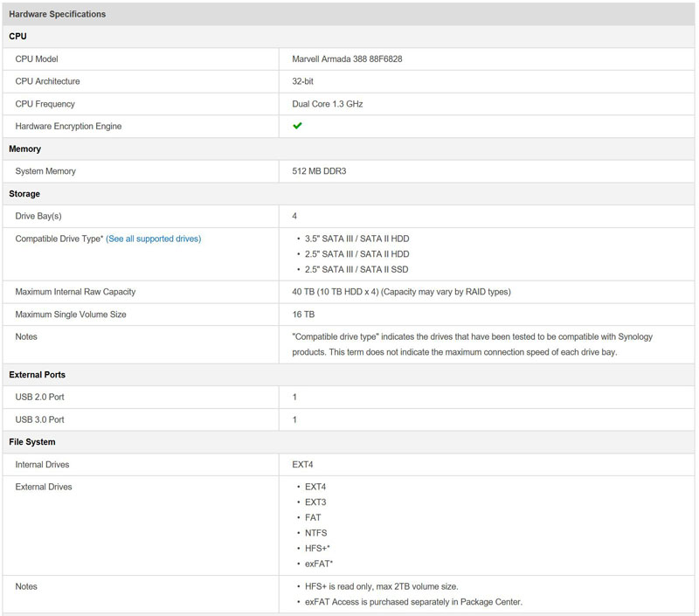Click the 16 TB volume size value
This screenshot has width=699, height=616.
303,314
